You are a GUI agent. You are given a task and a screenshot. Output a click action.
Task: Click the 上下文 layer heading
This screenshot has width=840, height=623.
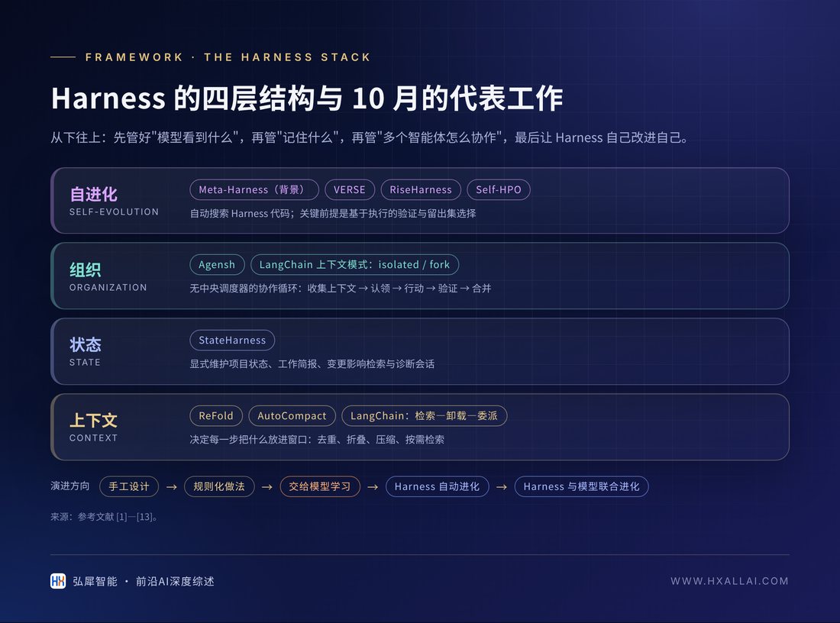point(93,420)
